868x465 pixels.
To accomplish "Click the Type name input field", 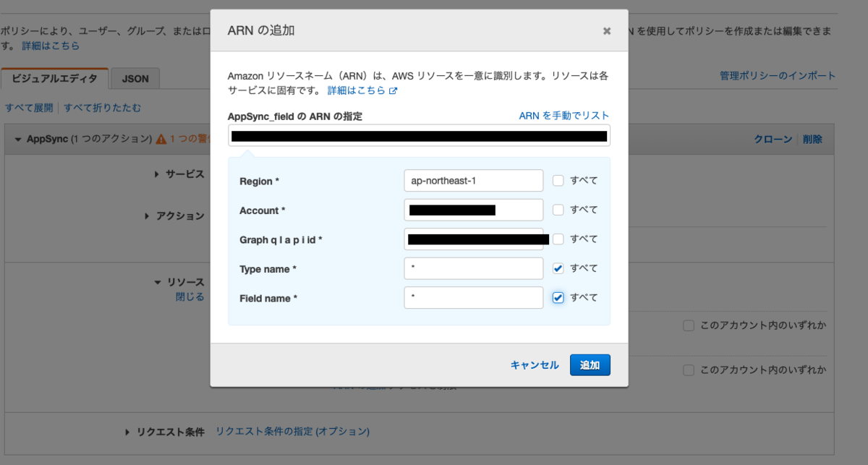I will coord(474,268).
